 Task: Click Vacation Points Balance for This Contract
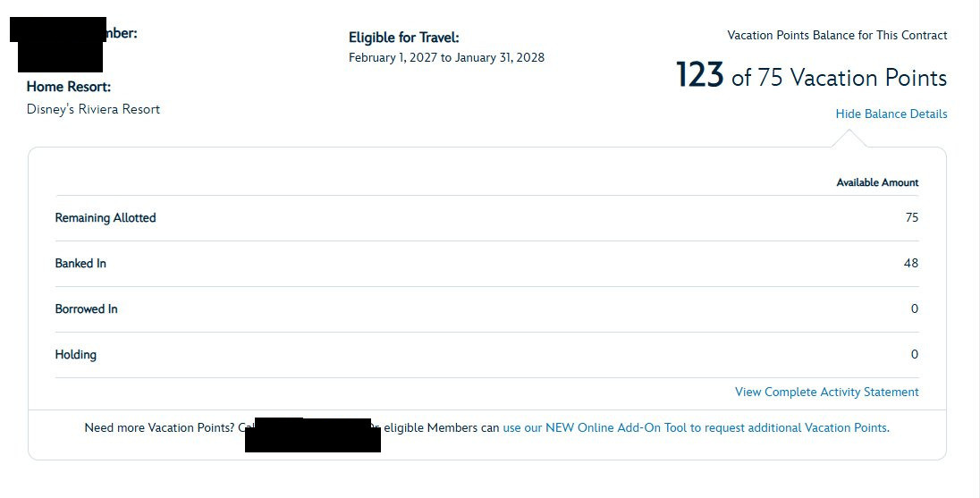(837, 36)
